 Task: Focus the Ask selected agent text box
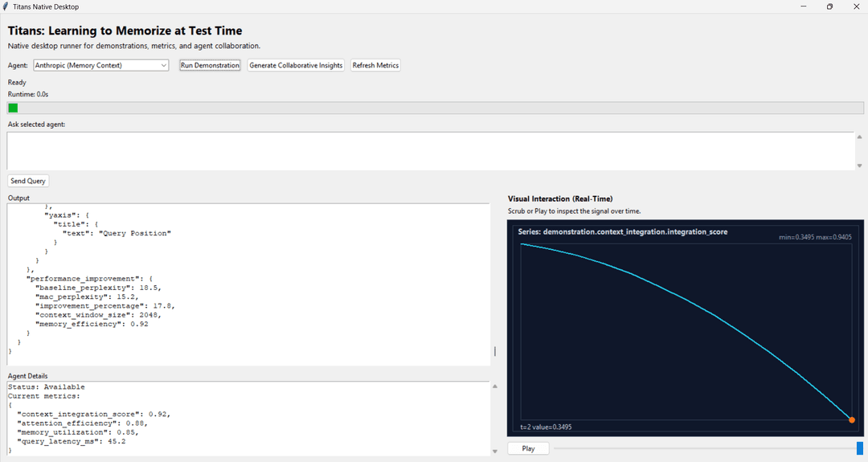[x=430, y=150]
